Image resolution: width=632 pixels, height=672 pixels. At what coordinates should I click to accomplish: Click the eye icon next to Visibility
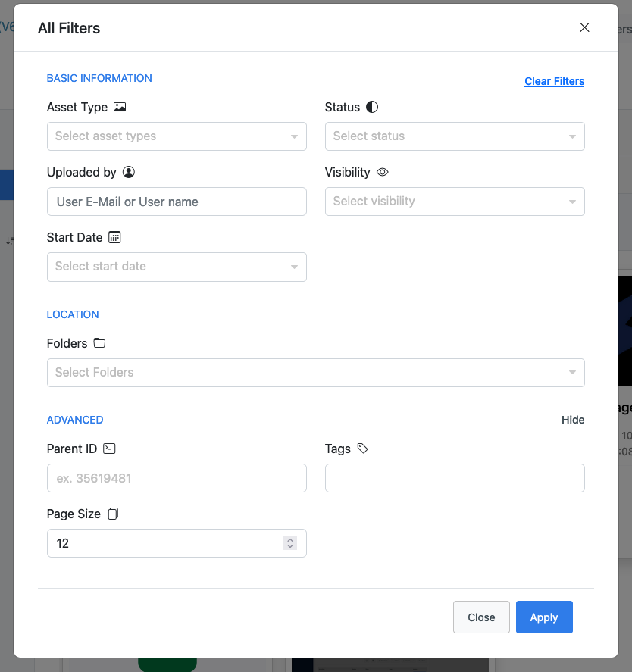pyautogui.click(x=383, y=172)
